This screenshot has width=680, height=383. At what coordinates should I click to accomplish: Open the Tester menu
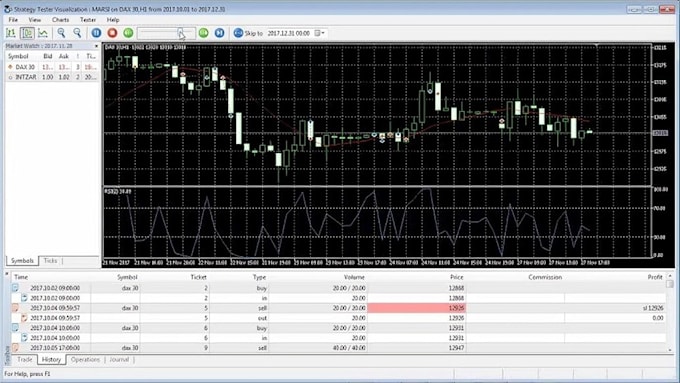[88, 20]
